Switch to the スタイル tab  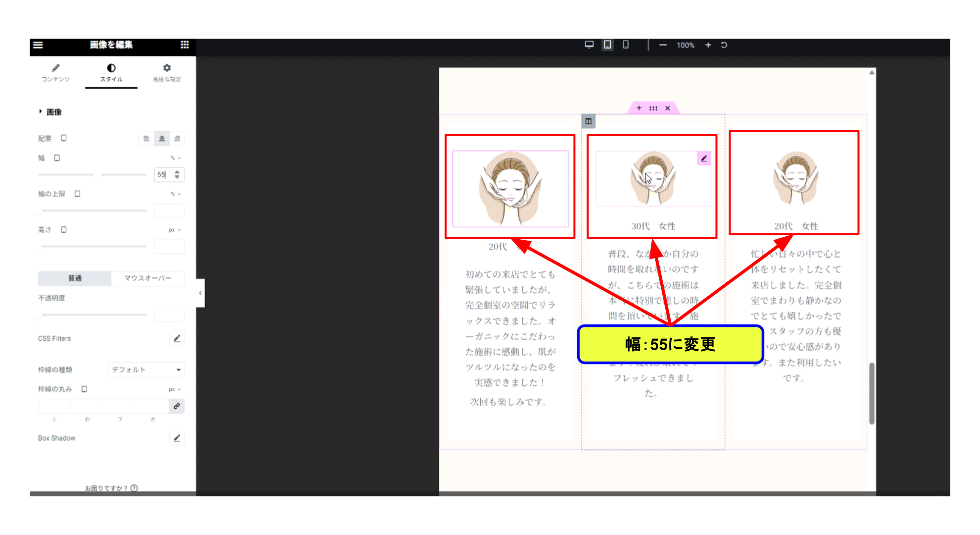click(111, 73)
